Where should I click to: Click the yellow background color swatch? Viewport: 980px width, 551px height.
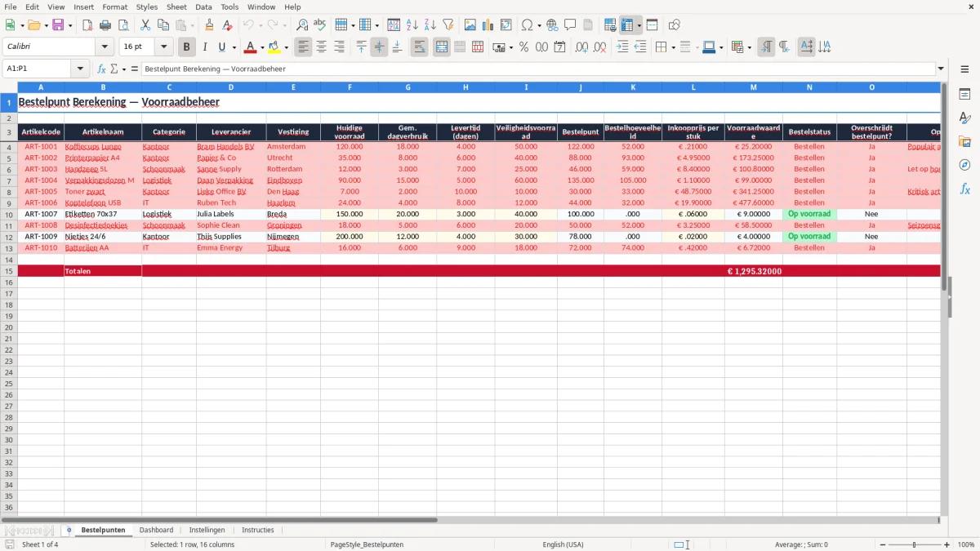click(x=274, y=47)
